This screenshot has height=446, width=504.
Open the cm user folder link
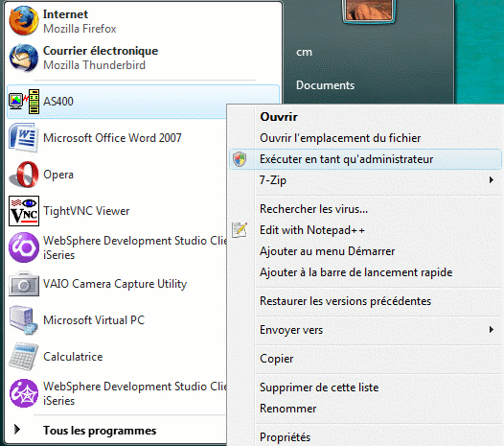(304, 52)
